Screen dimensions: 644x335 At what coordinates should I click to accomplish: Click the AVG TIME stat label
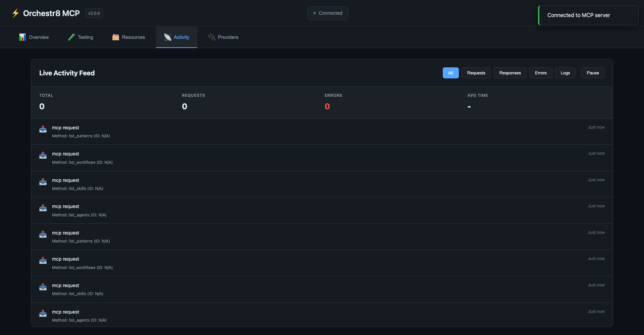click(478, 95)
